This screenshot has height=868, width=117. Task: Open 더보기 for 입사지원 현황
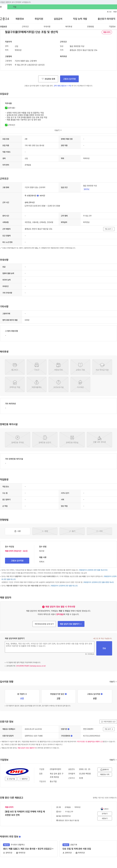point(113,682)
